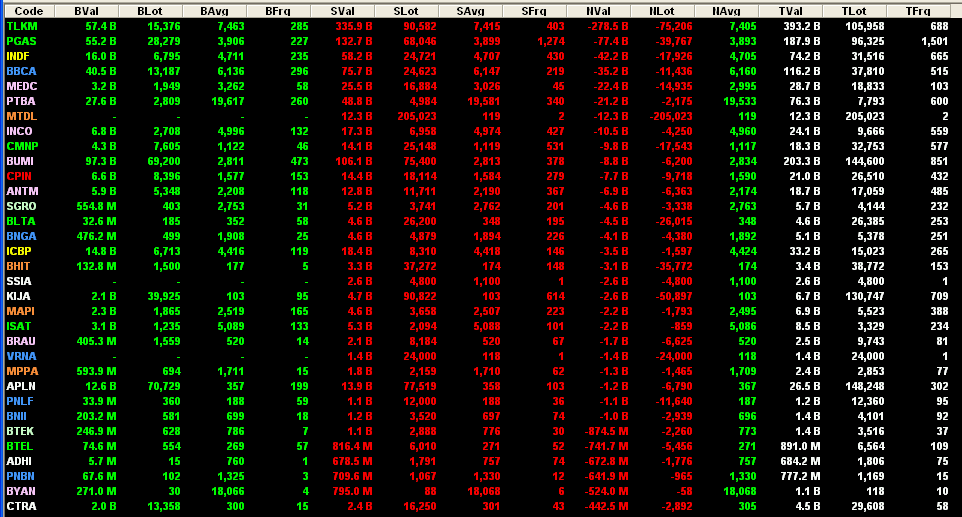
Task: Select the CMNP stock code
Action: pos(22,147)
